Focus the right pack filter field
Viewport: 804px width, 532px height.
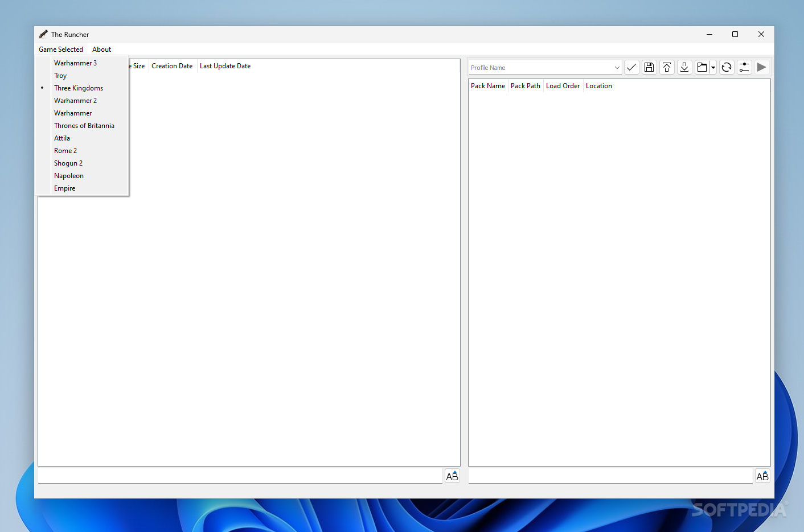610,476
